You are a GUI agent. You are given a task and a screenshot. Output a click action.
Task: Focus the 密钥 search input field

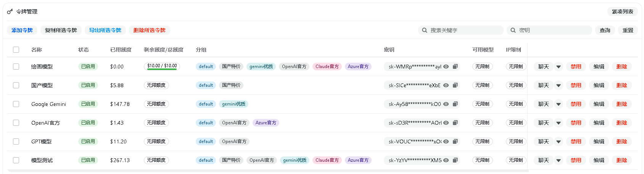tap(553, 30)
